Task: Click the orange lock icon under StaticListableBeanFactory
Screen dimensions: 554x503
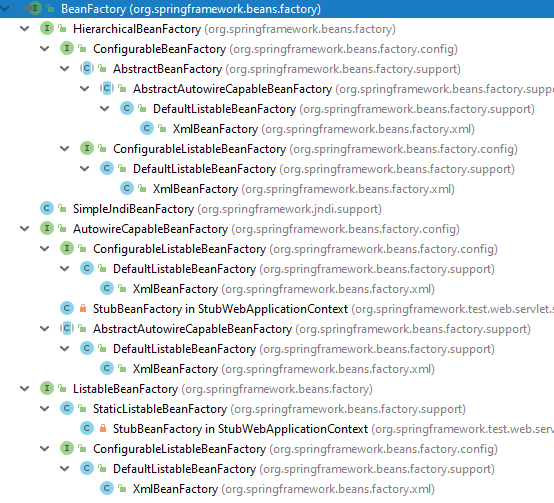Action: pos(103,428)
